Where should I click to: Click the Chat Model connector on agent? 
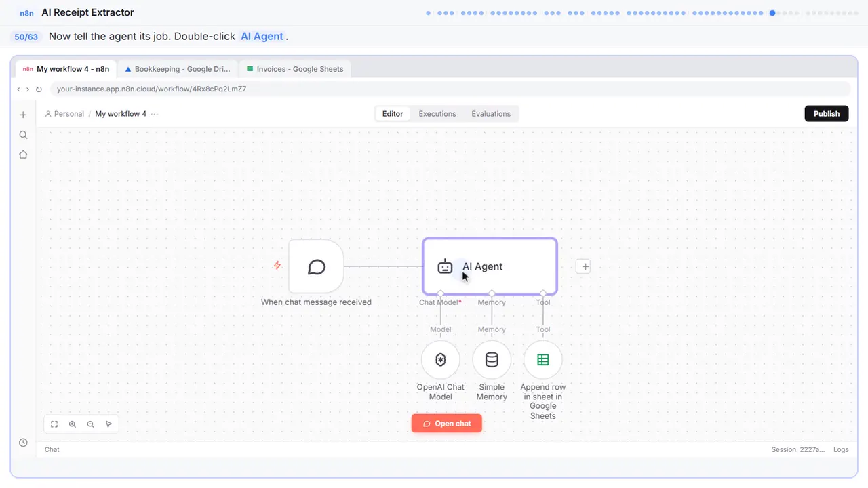[441, 294]
